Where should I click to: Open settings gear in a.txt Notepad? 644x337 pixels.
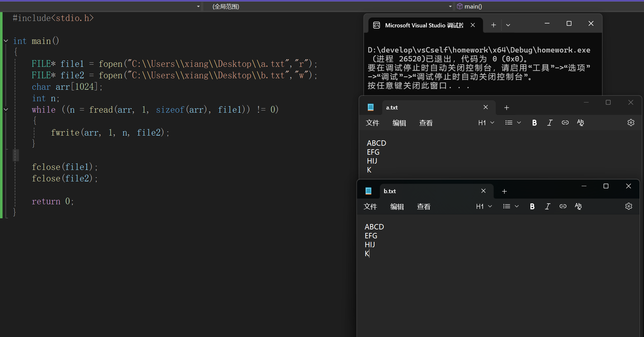(631, 123)
